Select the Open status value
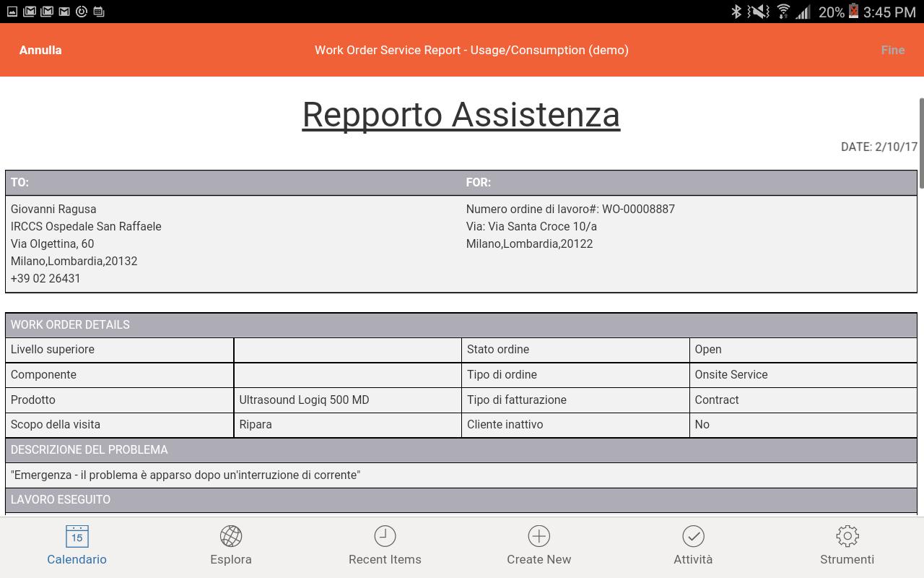The width and height of the screenshot is (924, 578). (708, 349)
